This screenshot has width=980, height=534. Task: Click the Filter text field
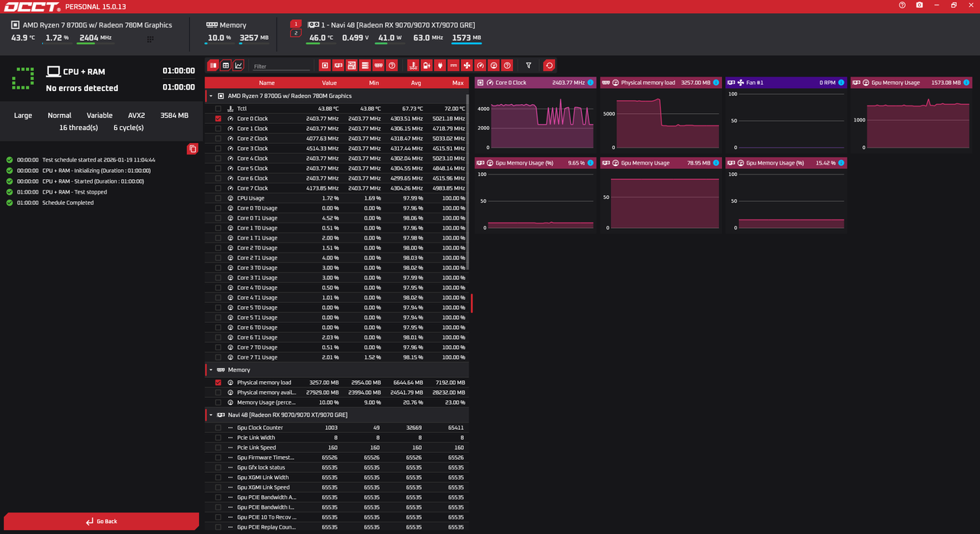[281, 67]
